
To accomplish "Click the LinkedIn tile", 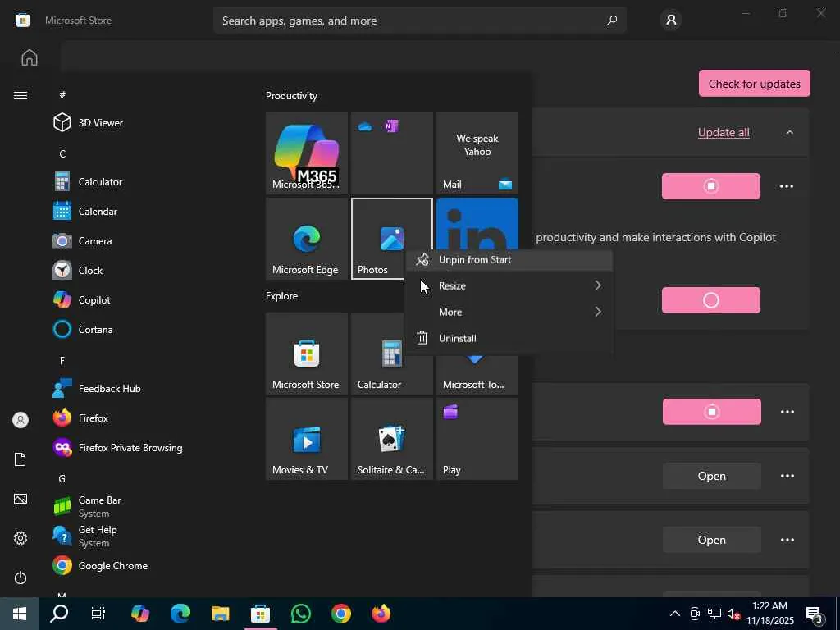I will (x=477, y=224).
